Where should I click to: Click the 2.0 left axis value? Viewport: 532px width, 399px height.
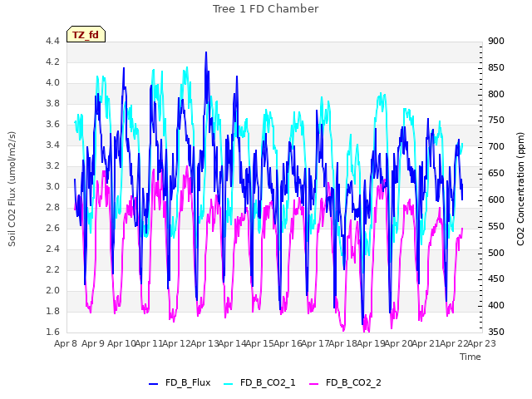pos(52,290)
